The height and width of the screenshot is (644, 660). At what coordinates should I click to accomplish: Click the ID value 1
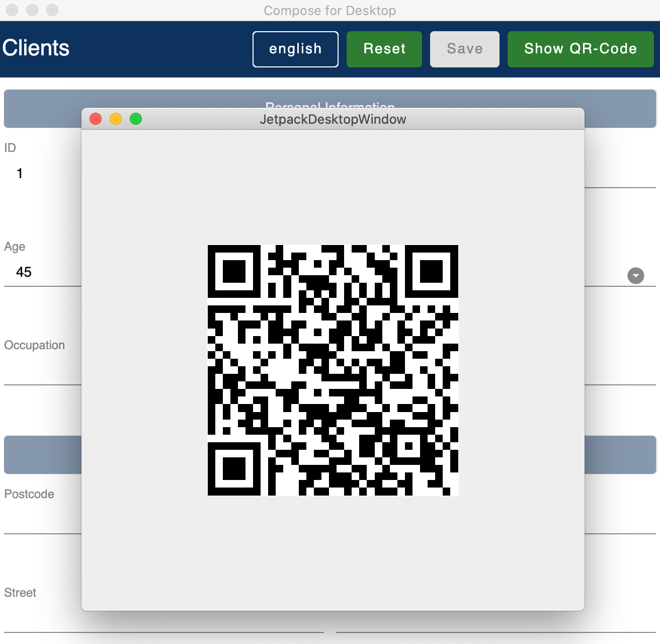[20, 174]
